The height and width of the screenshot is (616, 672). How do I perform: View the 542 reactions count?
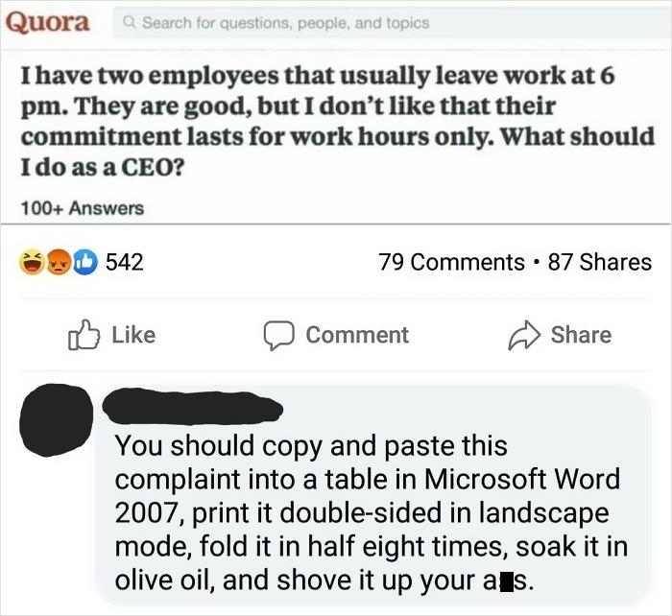click(124, 262)
